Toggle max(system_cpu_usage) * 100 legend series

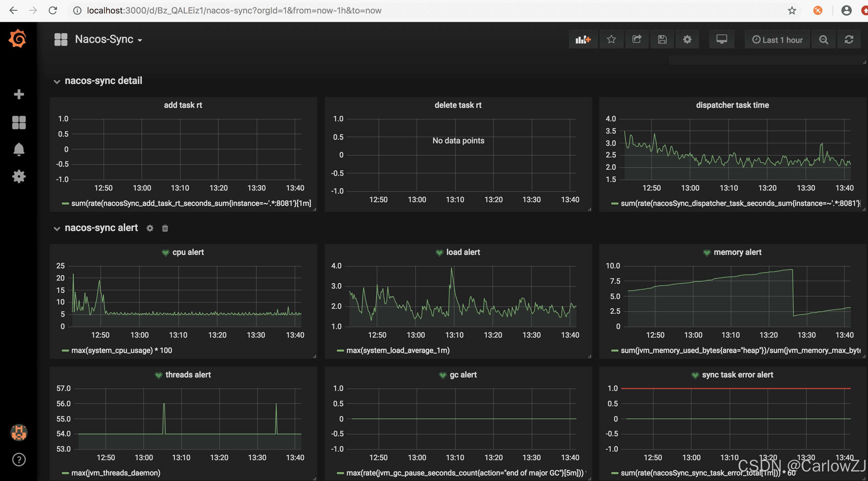pos(121,350)
